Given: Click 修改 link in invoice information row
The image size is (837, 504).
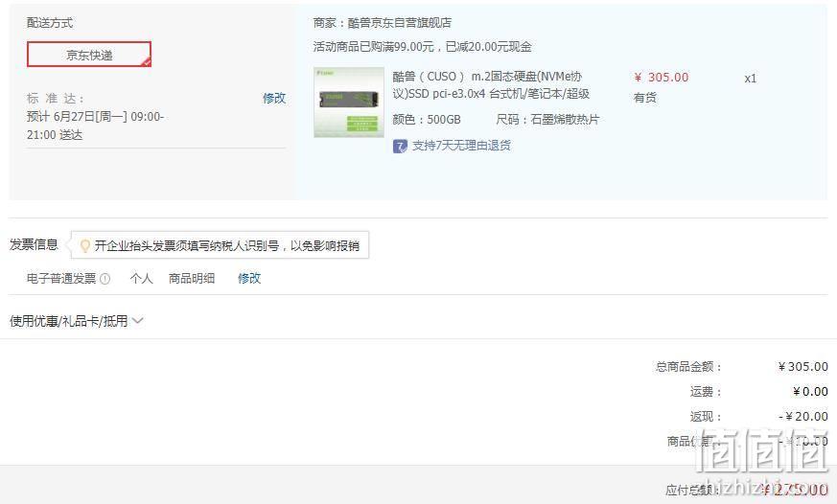Looking at the screenshot, I should tap(249, 278).
